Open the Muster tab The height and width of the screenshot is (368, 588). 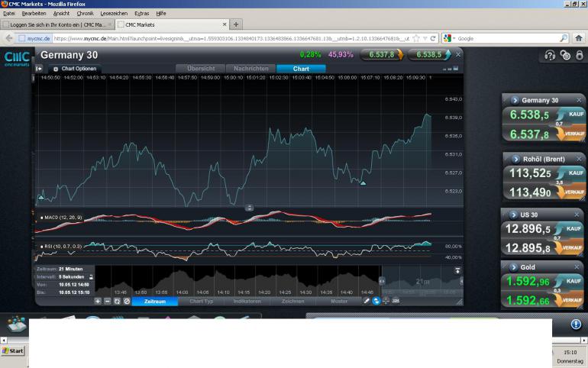click(x=339, y=302)
